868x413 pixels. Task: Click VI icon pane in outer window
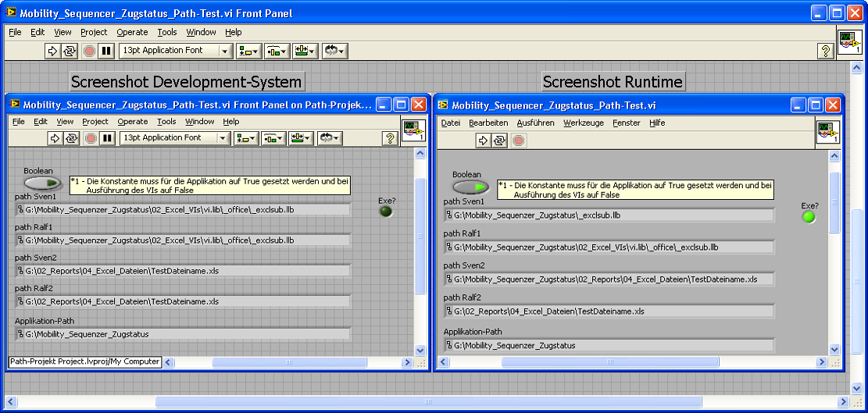pos(850,42)
